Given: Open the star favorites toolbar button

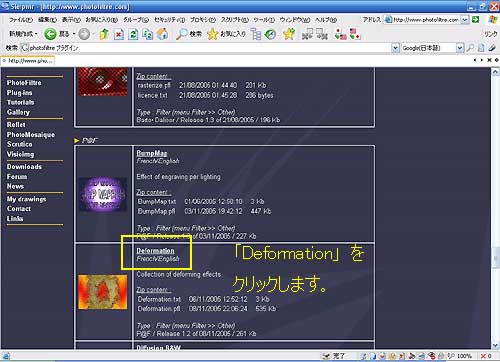Looking at the screenshot, I should (x=212, y=34).
